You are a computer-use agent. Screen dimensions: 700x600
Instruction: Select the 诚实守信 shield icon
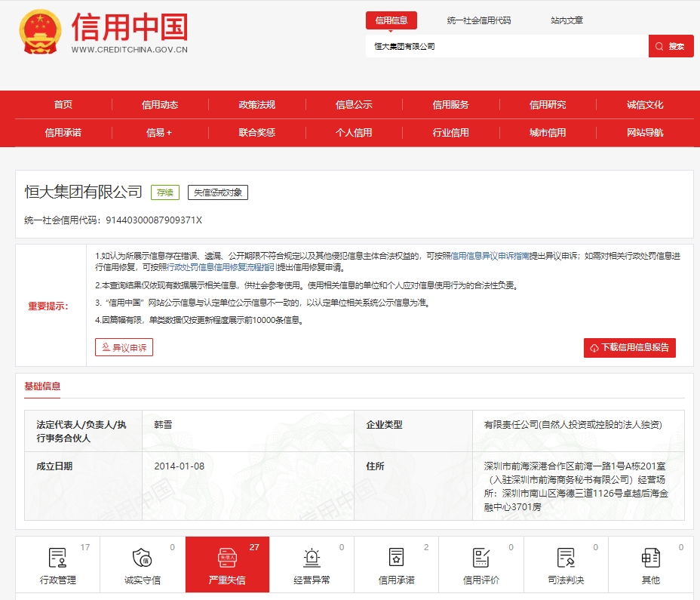point(142,558)
